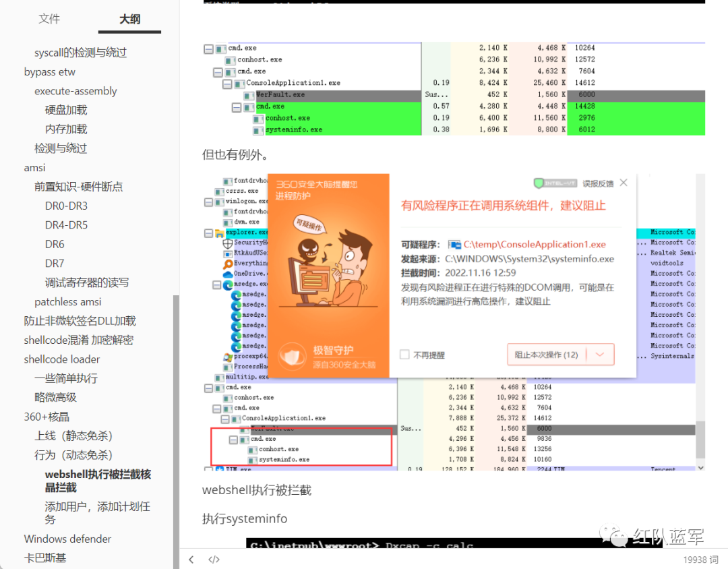Viewport: 728px width, 569px height.
Task: Open dropdown arrow beside 阻止本次操作
Action: click(x=600, y=355)
